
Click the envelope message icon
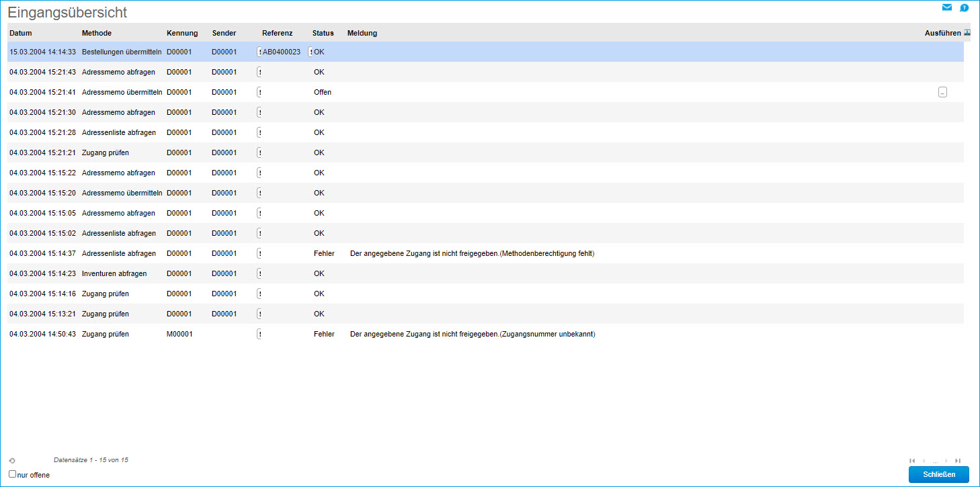click(x=947, y=8)
